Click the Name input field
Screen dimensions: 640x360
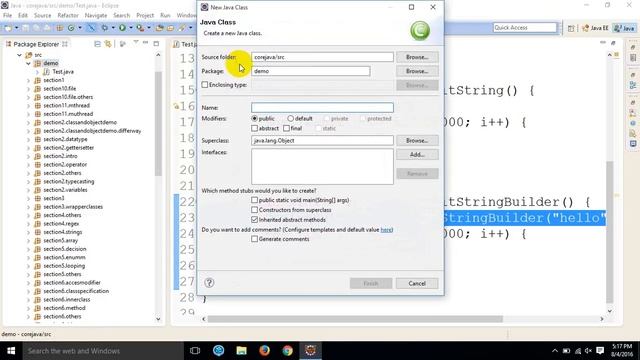click(x=322, y=107)
